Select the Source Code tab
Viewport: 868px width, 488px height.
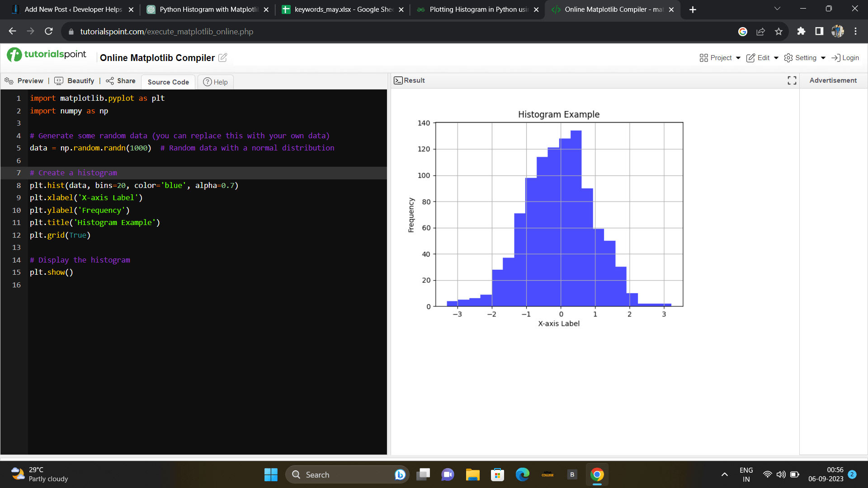tap(168, 82)
